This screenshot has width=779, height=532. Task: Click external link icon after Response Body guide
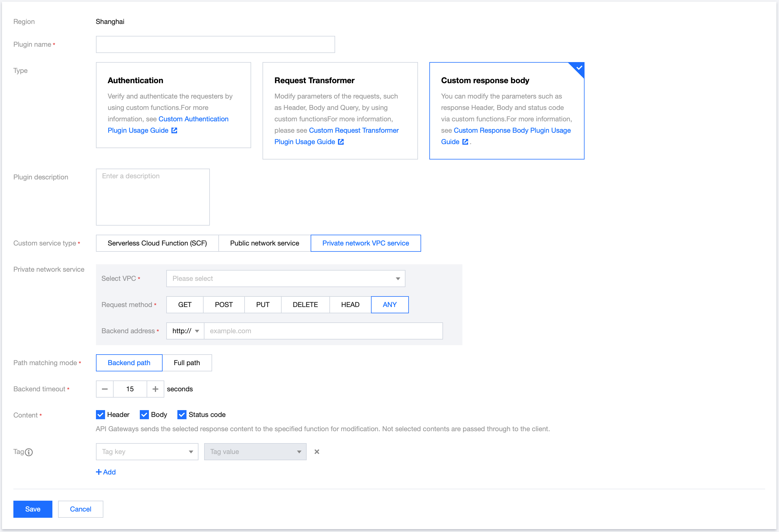465,142
